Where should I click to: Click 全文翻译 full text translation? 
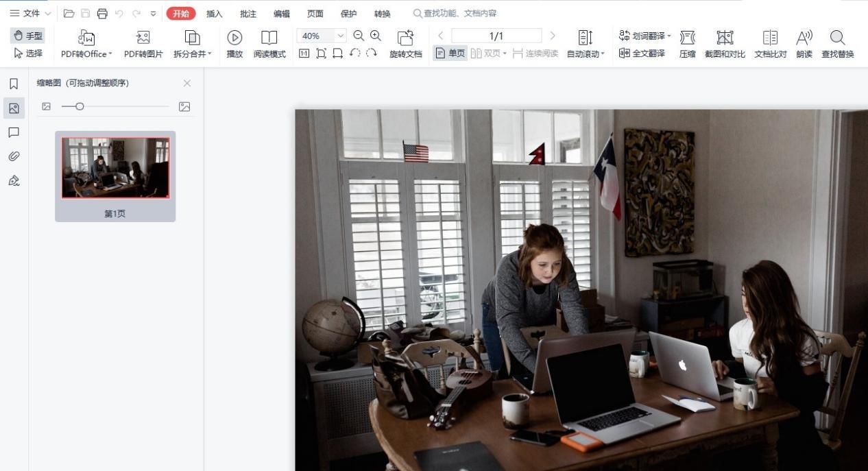pos(642,53)
